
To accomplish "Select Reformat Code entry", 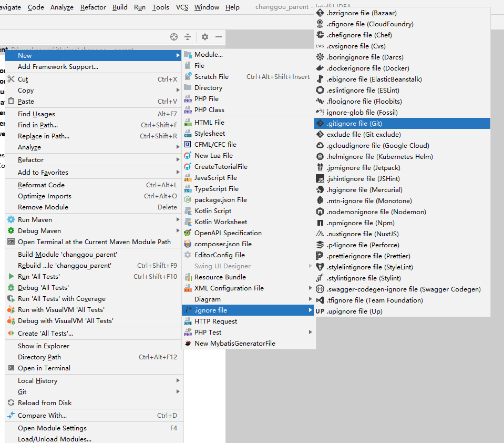I will click(x=94, y=185).
